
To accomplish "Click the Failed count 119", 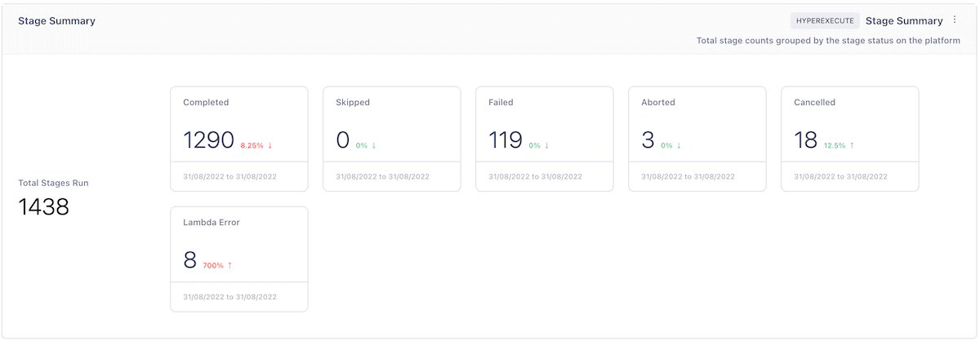I will tap(506, 141).
